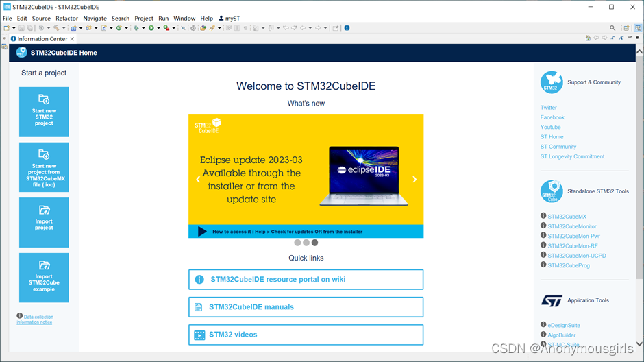The image size is (644, 362).
Task: Click ST Longevity Commitment link
Action: 572,156
